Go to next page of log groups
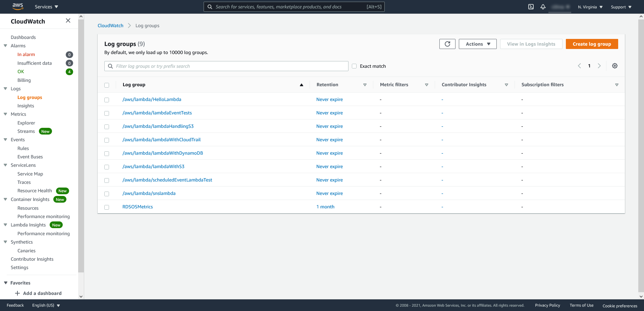 (599, 66)
